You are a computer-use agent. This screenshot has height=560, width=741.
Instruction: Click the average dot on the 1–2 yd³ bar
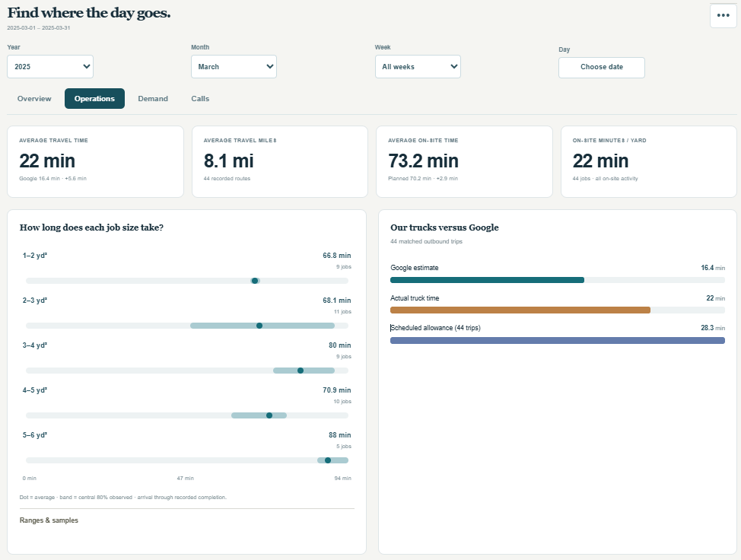tap(255, 281)
